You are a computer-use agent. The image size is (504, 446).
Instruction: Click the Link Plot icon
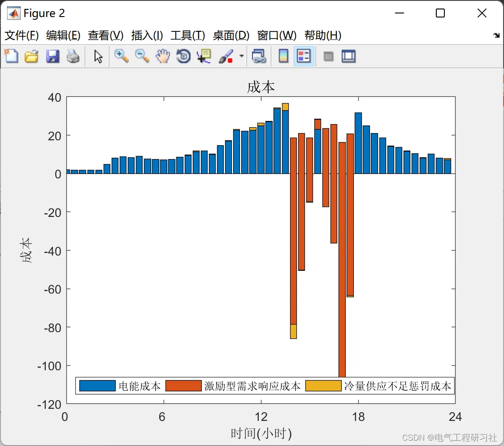[259, 56]
